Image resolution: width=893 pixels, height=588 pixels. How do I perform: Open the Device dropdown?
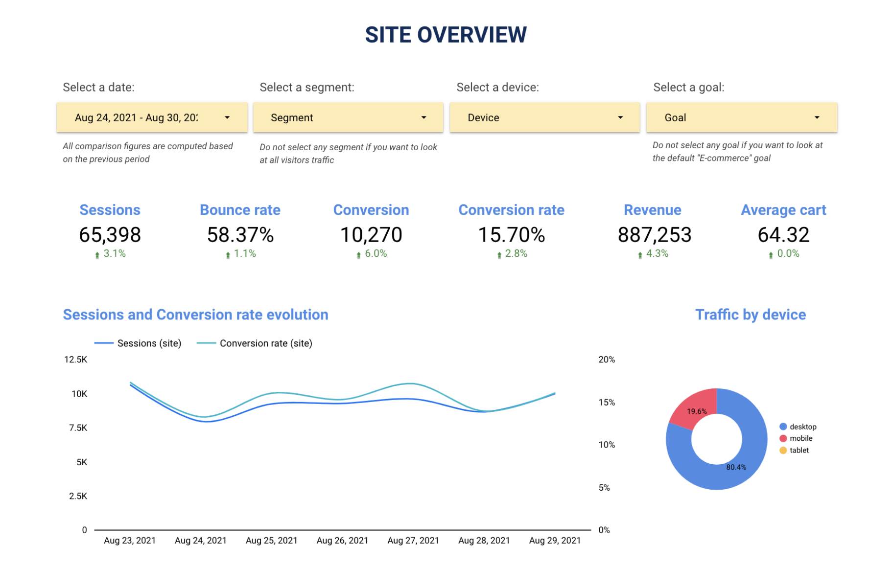545,117
